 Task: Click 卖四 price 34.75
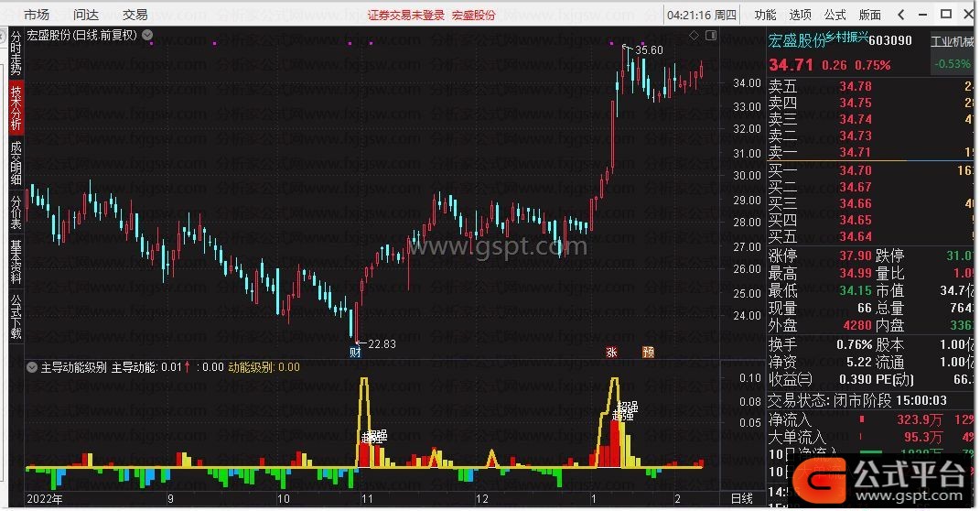pyautogui.click(x=856, y=103)
